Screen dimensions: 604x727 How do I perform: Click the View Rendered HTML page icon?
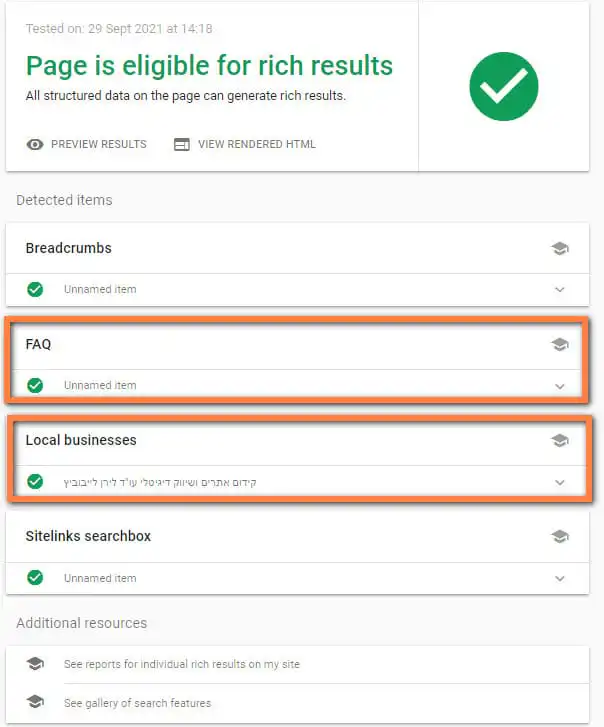[x=182, y=144]
